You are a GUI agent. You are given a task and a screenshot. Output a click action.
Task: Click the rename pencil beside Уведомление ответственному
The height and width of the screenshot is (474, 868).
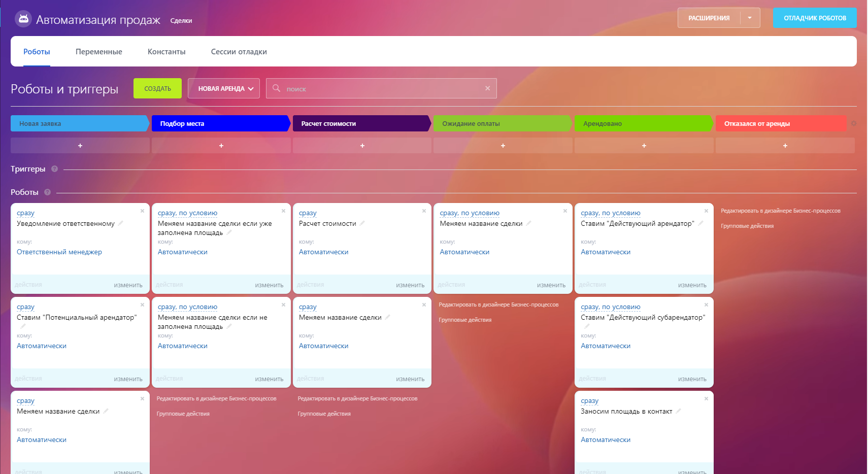(x=121, y=223)
